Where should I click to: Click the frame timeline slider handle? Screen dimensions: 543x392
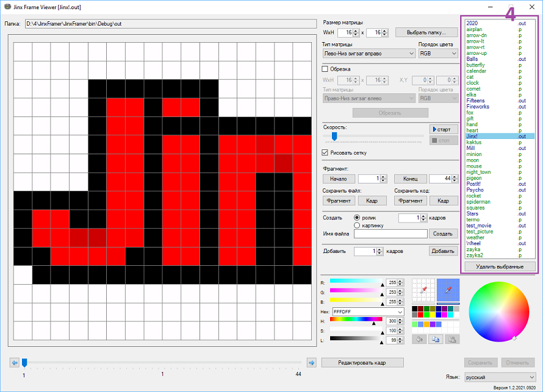click(x=24, y=363)
